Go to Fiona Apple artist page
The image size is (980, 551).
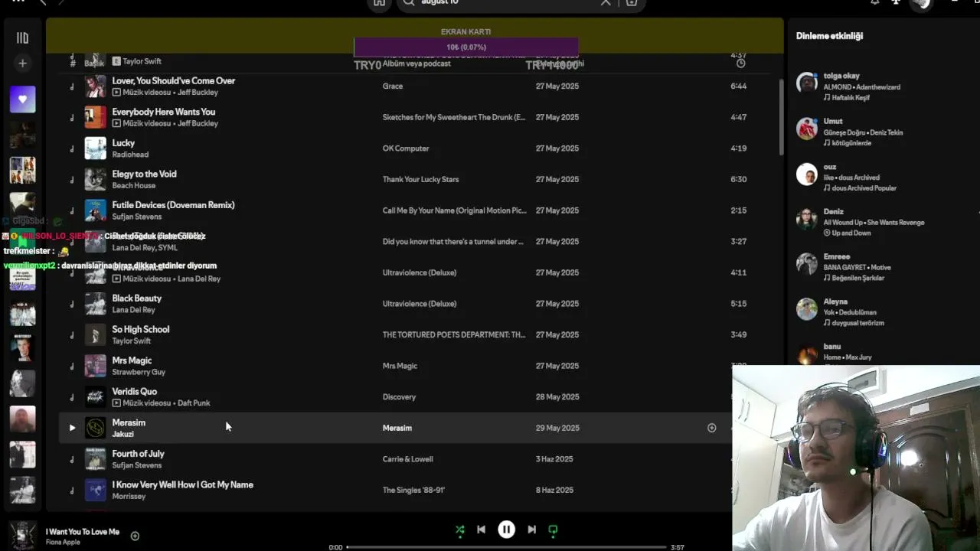click(x=63, y=543)
